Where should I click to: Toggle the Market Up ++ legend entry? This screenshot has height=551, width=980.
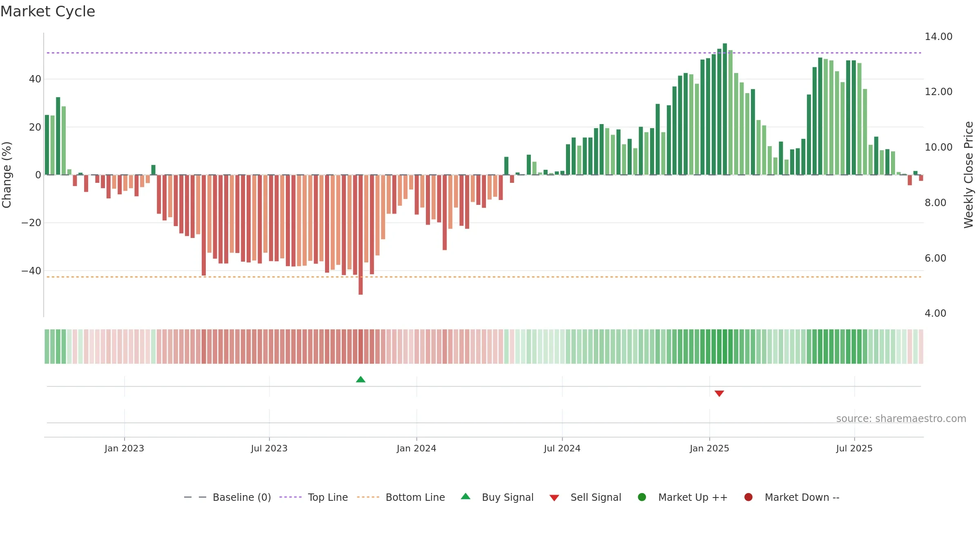click(682, 497)
